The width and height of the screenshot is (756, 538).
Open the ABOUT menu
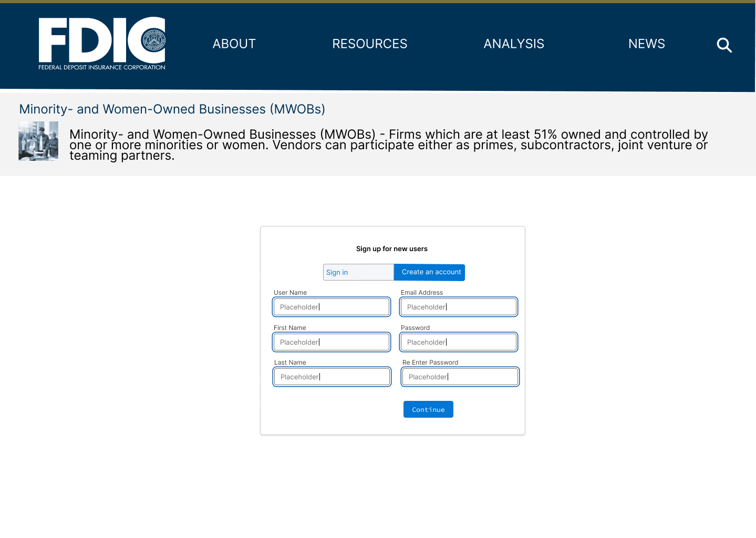(x=234, y=44)
